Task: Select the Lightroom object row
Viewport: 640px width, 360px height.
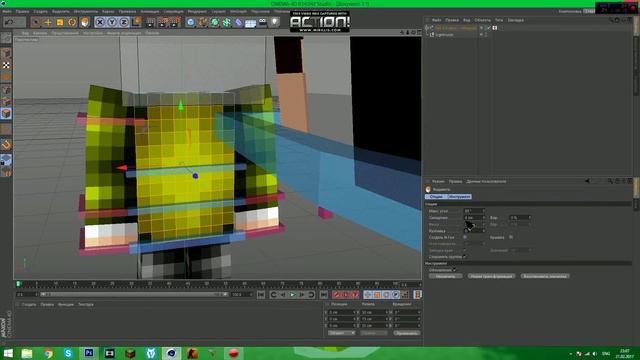Action: 444,35
